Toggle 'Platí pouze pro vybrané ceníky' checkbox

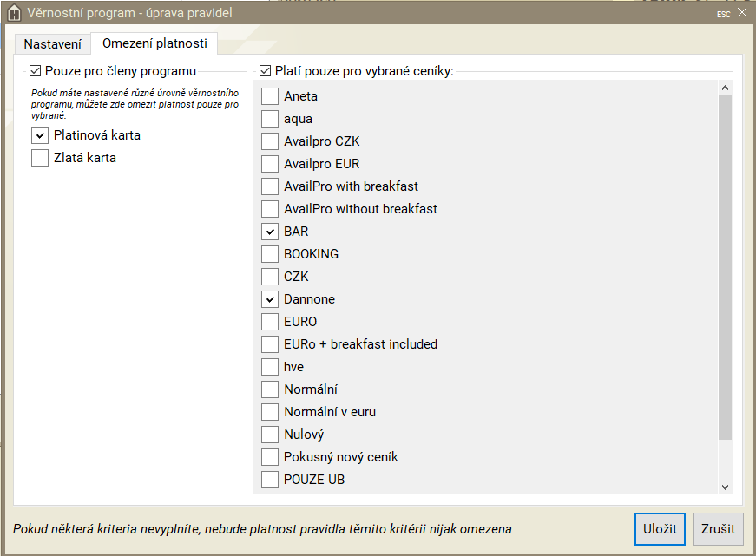pyautogui.click(x=266, y=71)
